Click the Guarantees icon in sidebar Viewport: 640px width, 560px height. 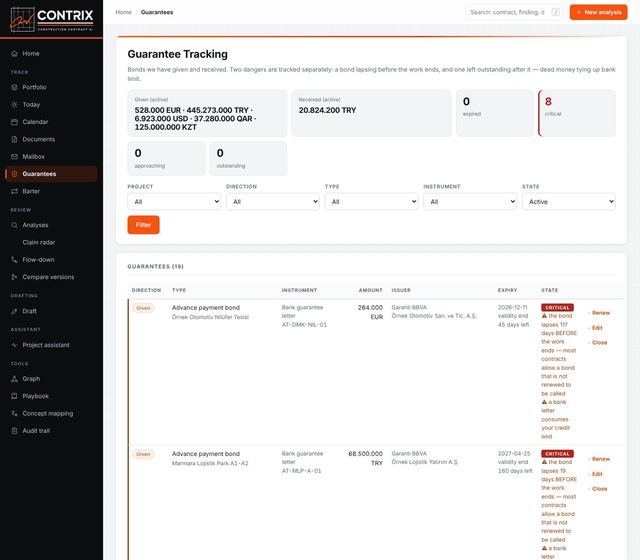pyautogui.click(x=14, y=174)
